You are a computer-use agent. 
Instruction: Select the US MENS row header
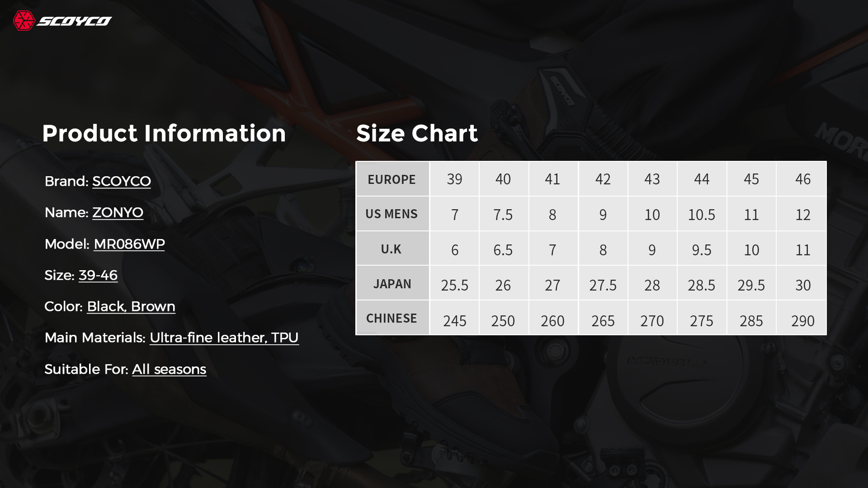[x=392, y=214]
